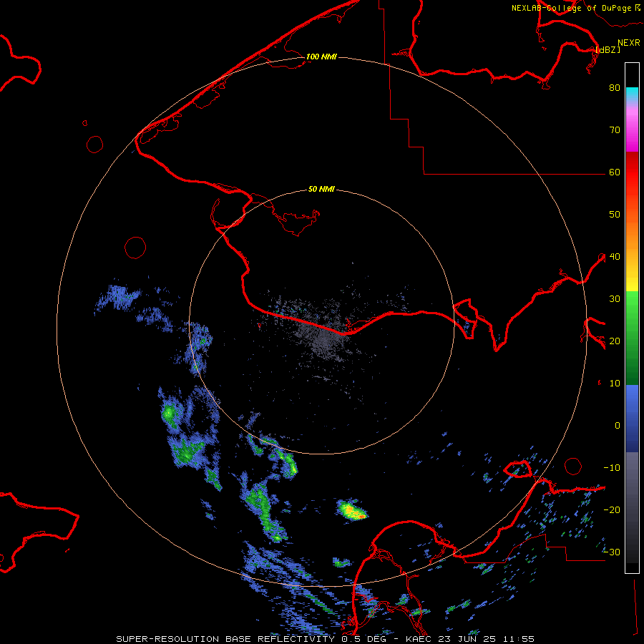Click the 60 value on the dBZ scale
This screenshot has height=644, width=644.
(x=615, y=172)
